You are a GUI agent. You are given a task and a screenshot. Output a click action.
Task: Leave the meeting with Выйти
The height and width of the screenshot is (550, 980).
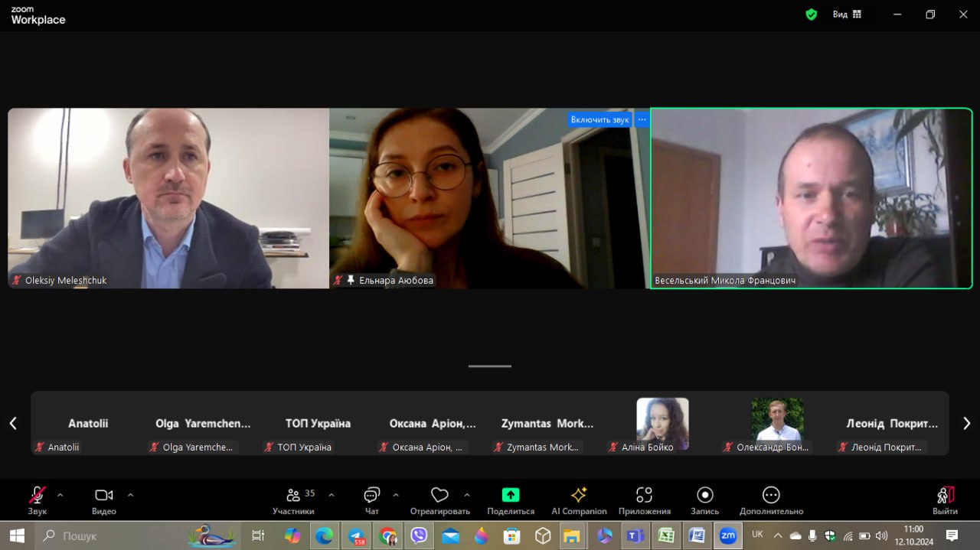coord(946,500)
